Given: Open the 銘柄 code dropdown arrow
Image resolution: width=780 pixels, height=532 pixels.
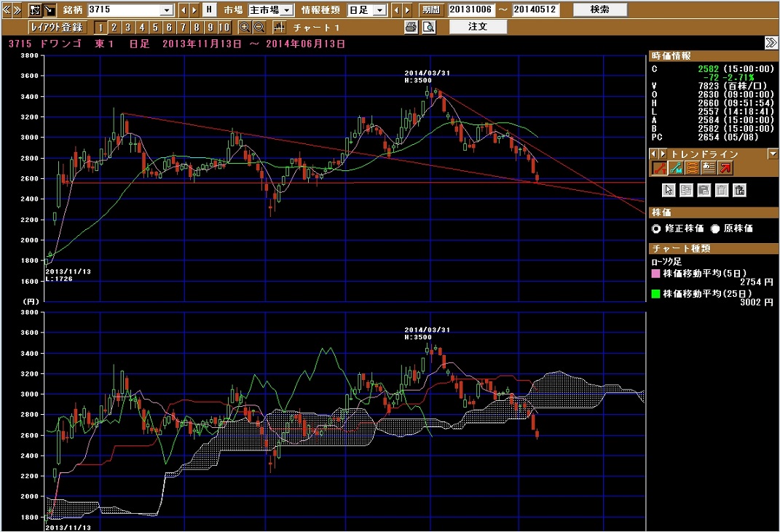Looking at the screenshot, I should tap(168, 10).
